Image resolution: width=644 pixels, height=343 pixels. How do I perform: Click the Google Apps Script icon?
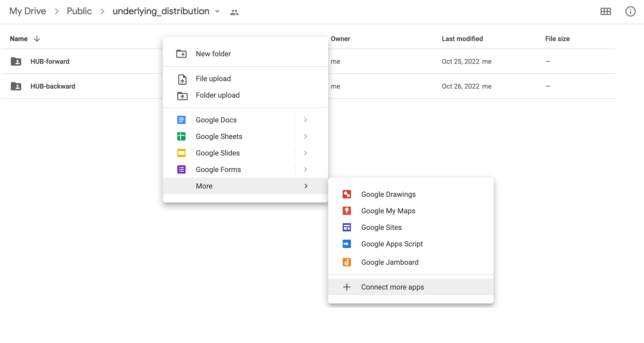click(347, 244)
